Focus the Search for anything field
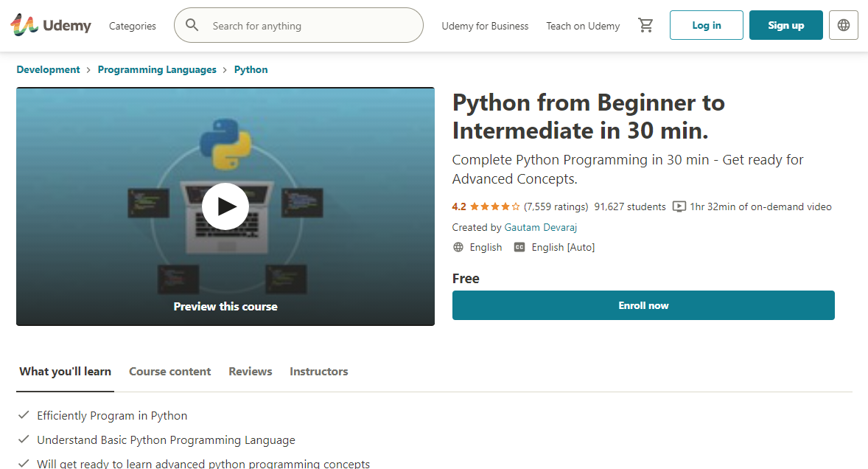 click(x=309, y=26)
